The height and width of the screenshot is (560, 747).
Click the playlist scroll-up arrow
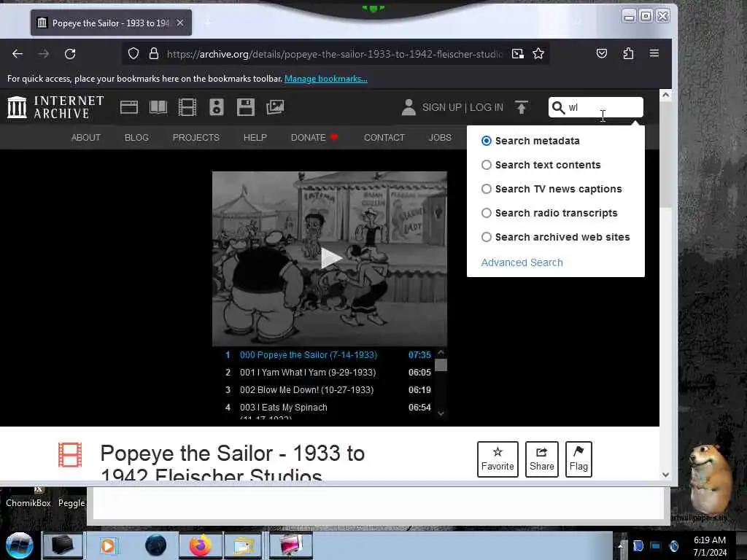point(441,353)
